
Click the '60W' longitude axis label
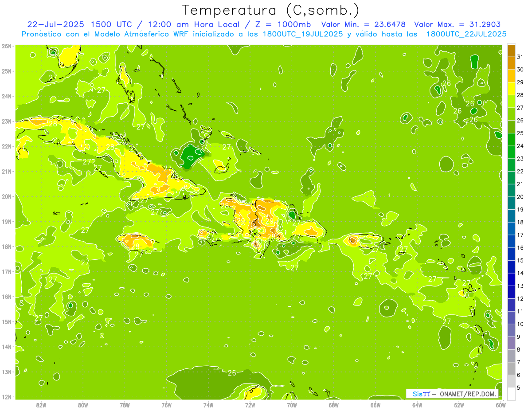coord(501,405)
